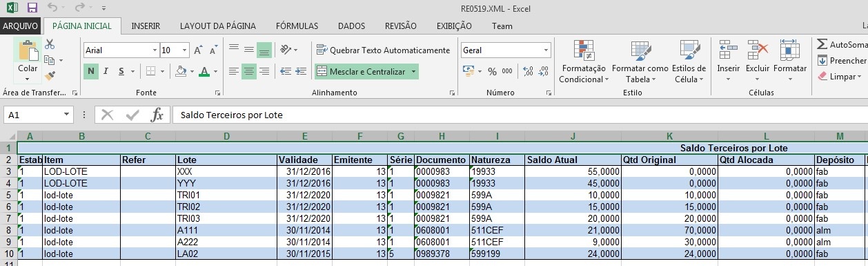Switch to the REVISÃO tab
The image size is (868, 266).
tap(400, 26)
